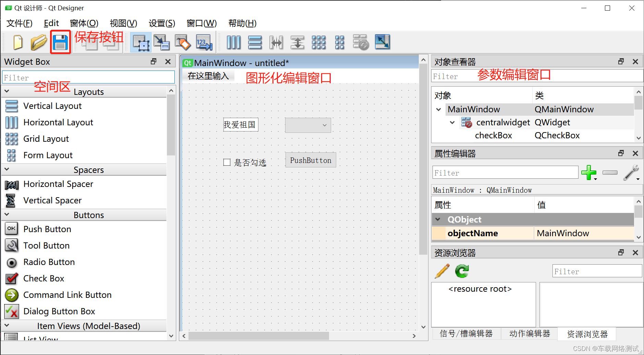Click the New Form toolbar icon
The width and height of the screenshot is (644, 355).
coord(18,42)
